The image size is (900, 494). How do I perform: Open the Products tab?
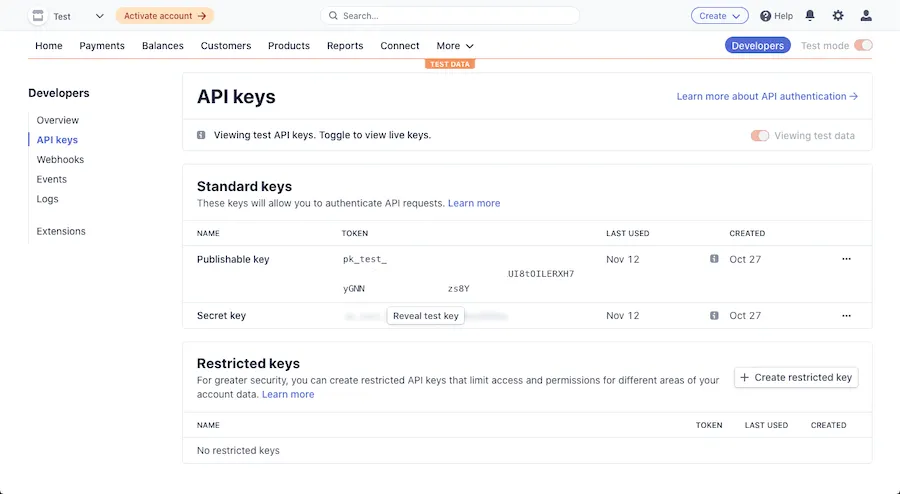click(x=289, y=45)
